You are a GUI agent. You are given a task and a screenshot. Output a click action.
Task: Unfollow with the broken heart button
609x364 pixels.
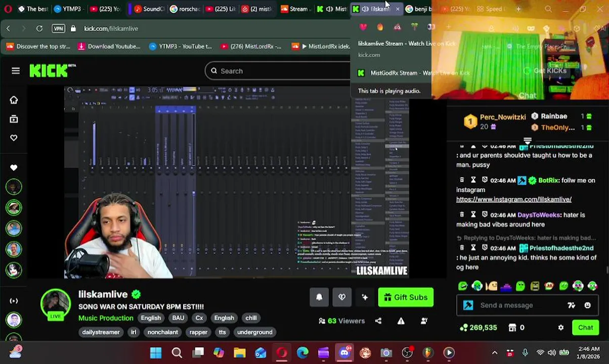click(x=342, y=297)
